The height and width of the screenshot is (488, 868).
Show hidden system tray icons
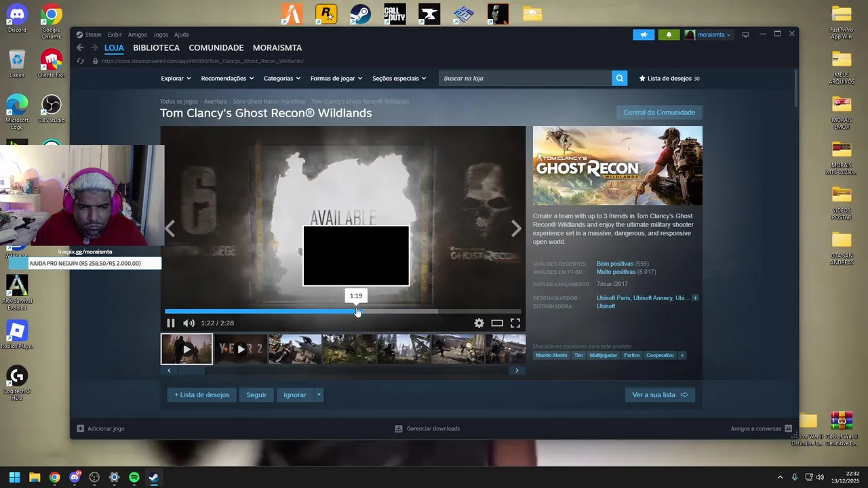tap(780, 477)
